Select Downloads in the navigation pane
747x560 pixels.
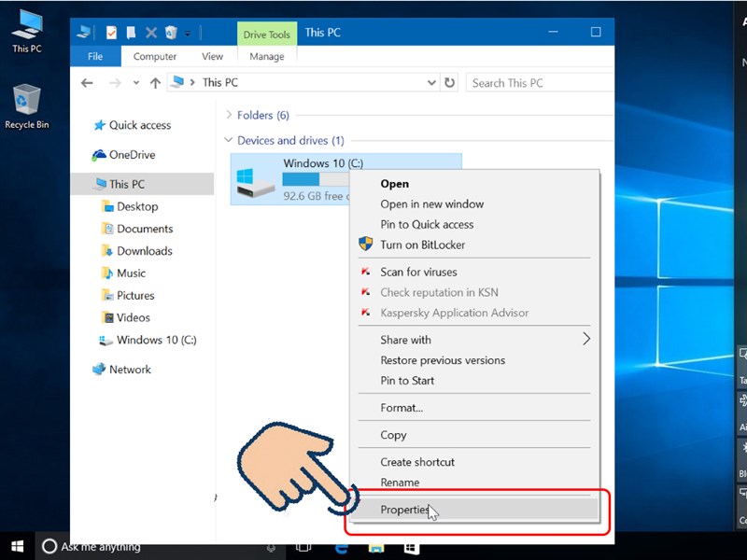(144, 251)
